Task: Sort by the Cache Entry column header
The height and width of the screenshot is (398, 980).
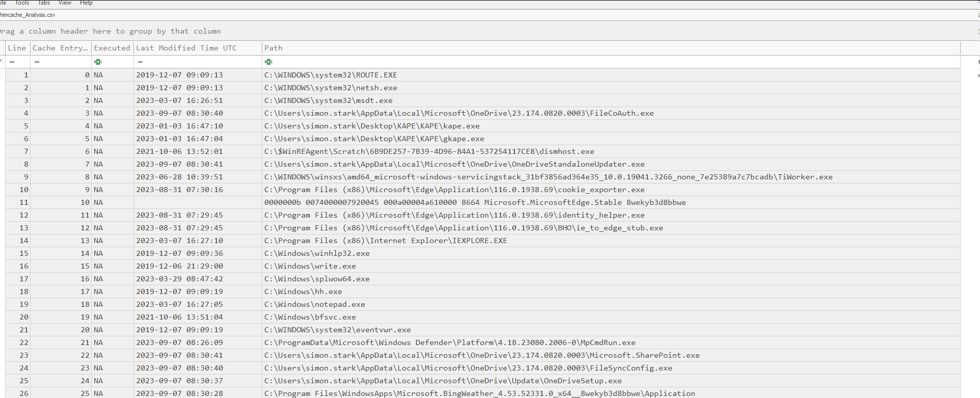Action: tap(60, 48)
